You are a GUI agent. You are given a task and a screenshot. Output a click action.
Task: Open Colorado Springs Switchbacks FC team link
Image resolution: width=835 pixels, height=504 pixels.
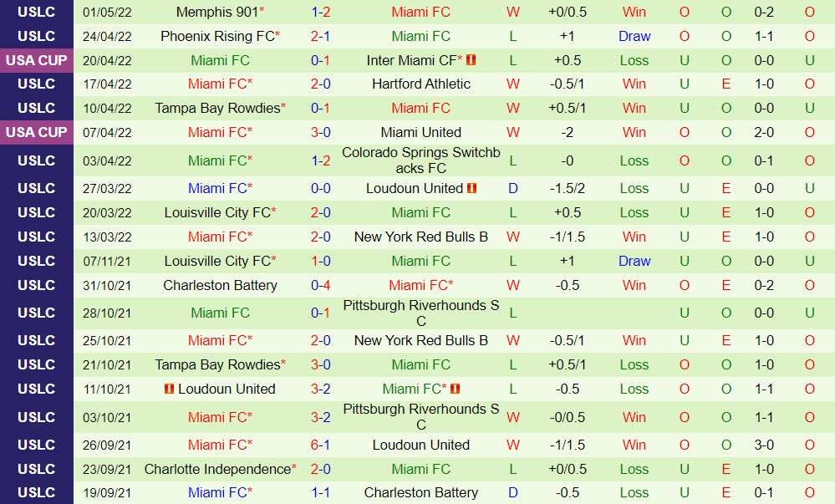420,160
